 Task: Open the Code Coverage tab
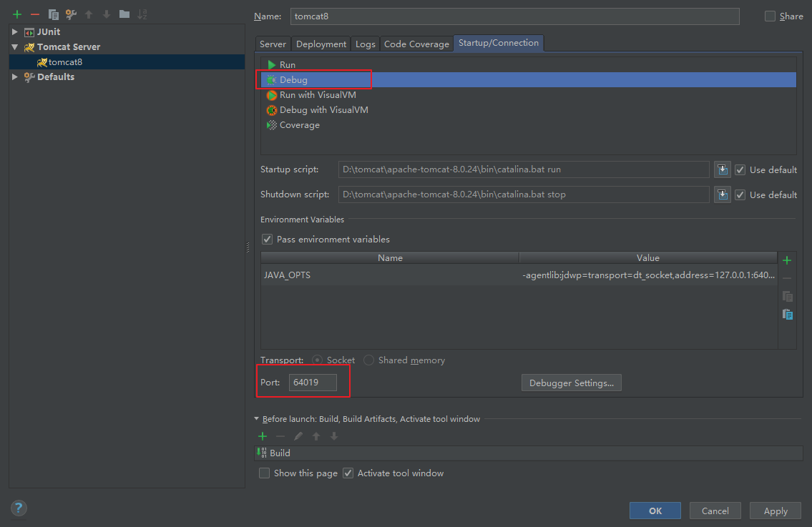point(416,43)
